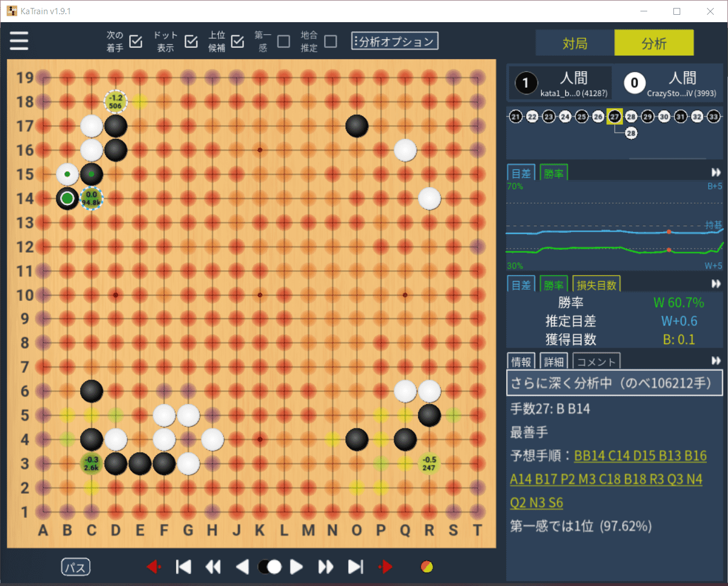This screenshot has height=586, width=728.
Task: Open the 詳細 notes tab
Action: (x=553, y=361)
